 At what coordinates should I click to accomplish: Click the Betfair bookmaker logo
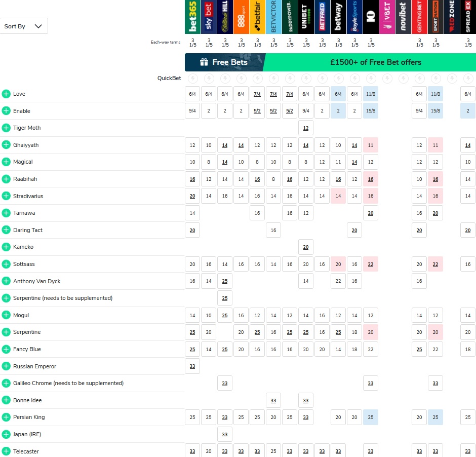257,17
